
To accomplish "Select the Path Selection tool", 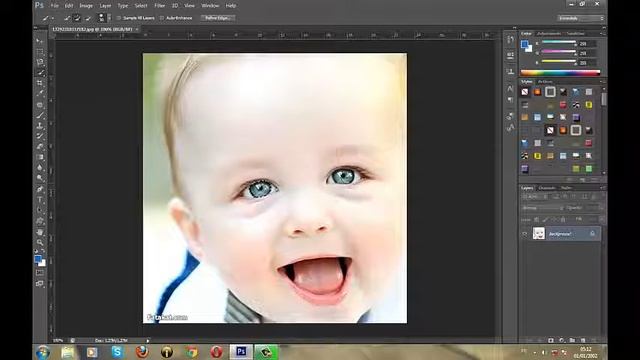I will 40,211.
